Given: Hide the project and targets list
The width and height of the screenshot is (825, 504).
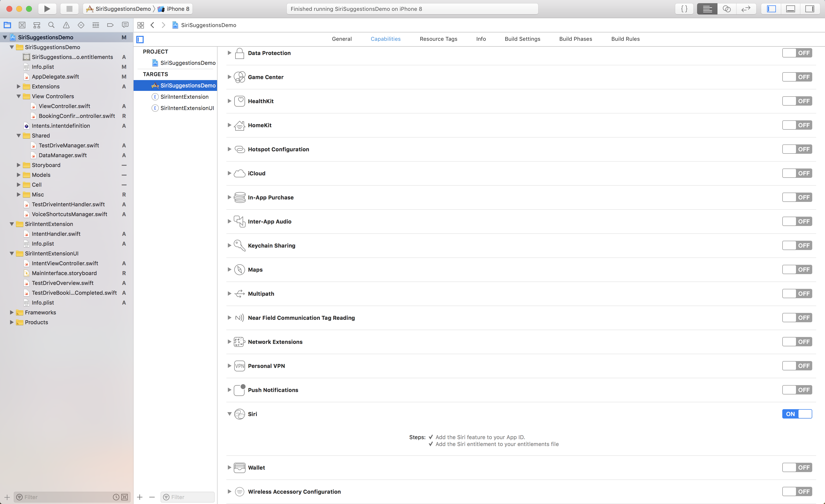Looking at the screenshot, I should click(140, 40).
